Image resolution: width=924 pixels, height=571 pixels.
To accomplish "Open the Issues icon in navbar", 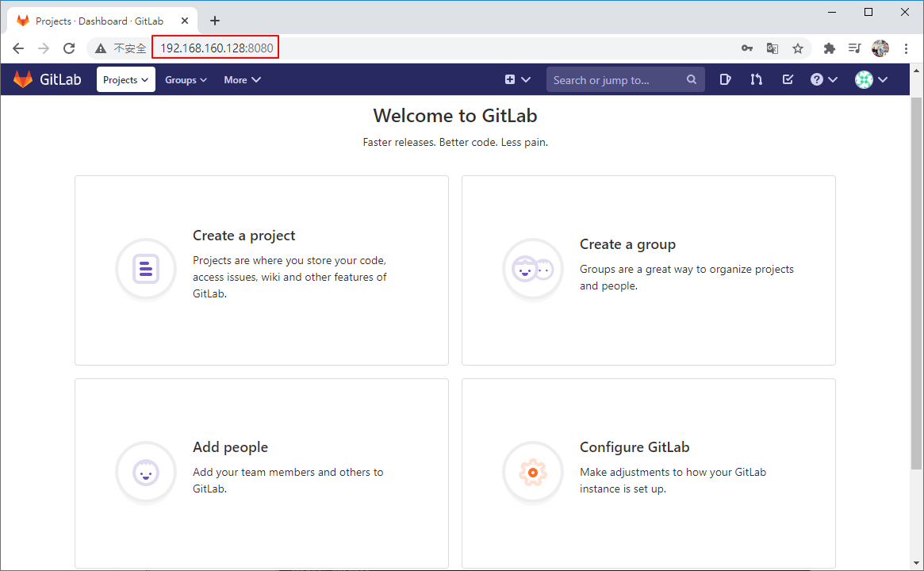I will point(725,79).
